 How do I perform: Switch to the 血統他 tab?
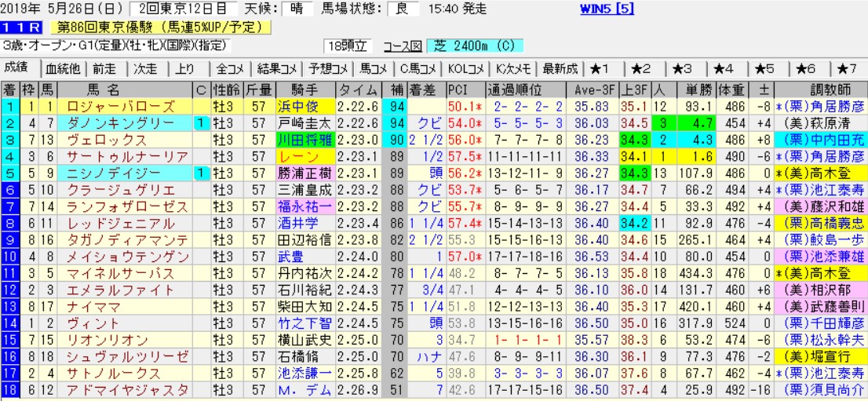point(63,67)
